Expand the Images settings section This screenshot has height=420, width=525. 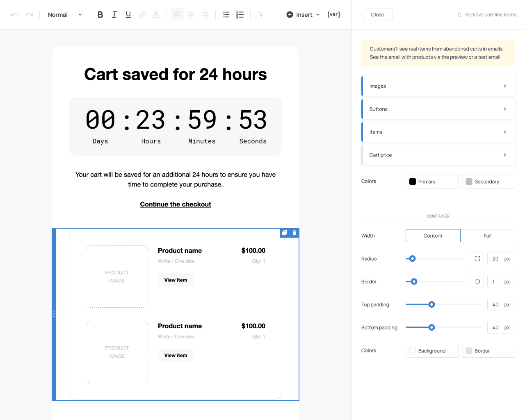pyautogui.click(x=438, y=86)
